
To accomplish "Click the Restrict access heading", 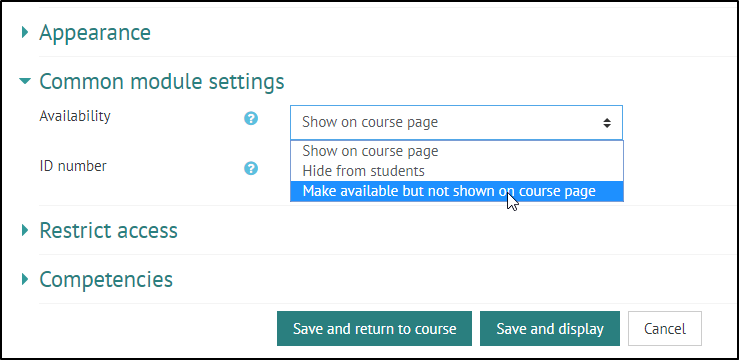I will click(x=108, y=230).
